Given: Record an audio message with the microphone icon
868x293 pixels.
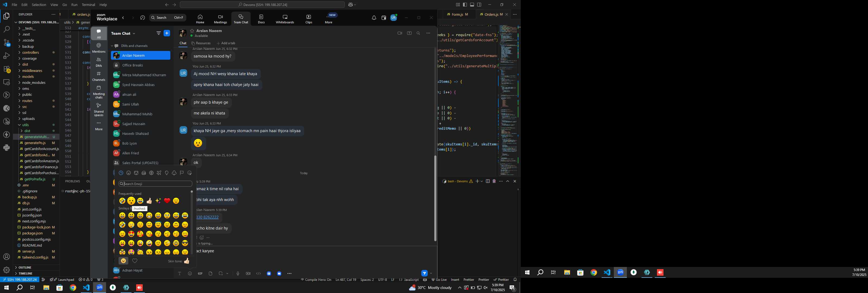Looking at the screenshot, I should click(x=238, y=273).
